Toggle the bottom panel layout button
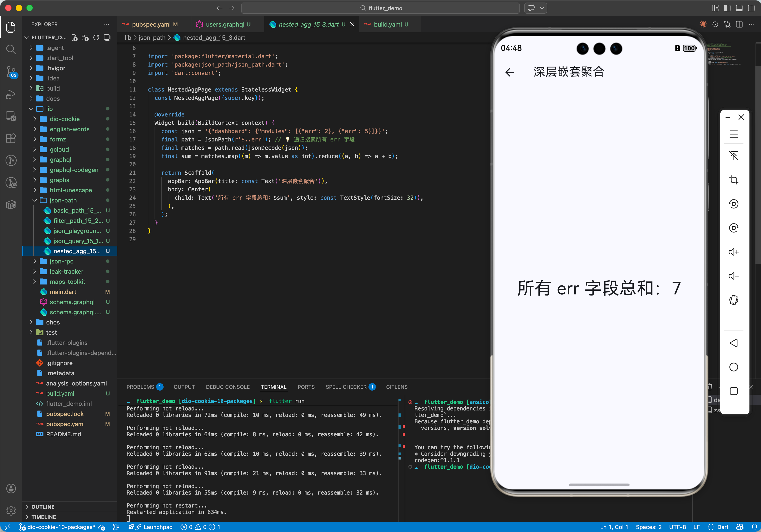761x532 pixels. pos(739,8)
